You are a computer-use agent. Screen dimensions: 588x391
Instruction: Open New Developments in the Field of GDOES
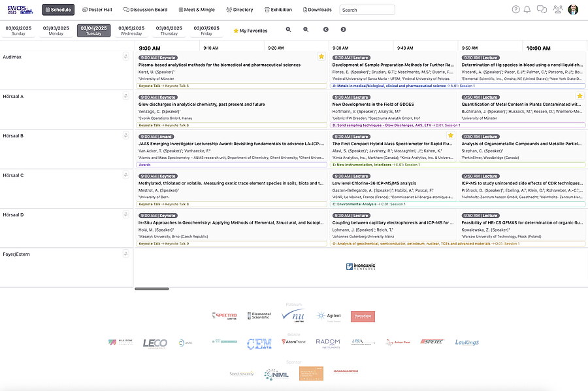(393, 107)
